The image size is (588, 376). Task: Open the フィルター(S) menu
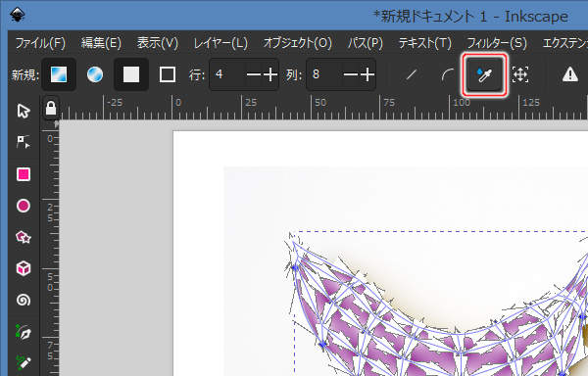coord(497,43)
